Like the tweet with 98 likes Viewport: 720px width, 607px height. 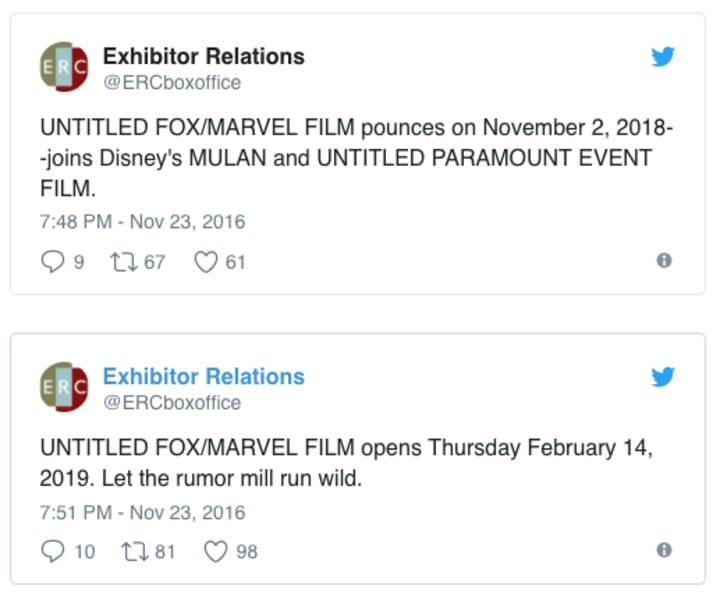(216, 551)
